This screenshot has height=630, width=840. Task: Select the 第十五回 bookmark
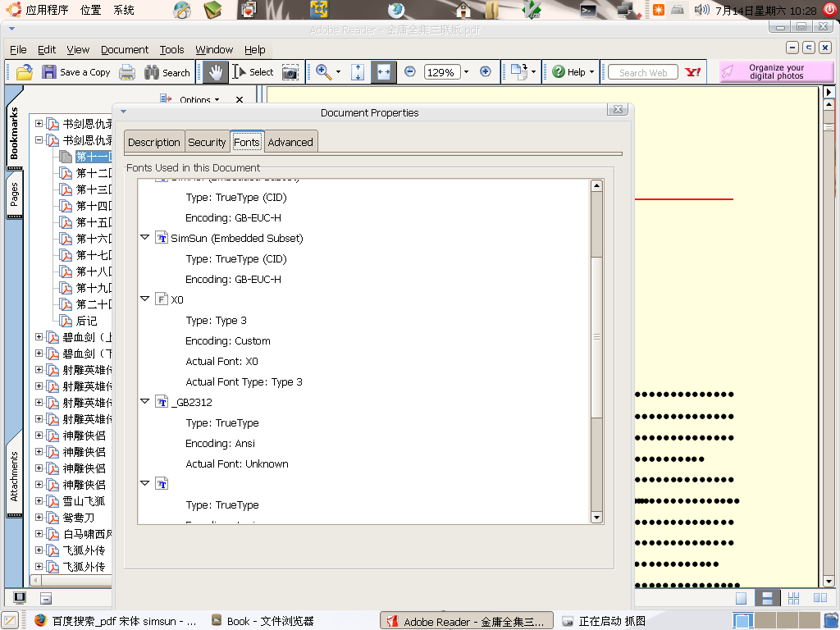coord(94,222)
